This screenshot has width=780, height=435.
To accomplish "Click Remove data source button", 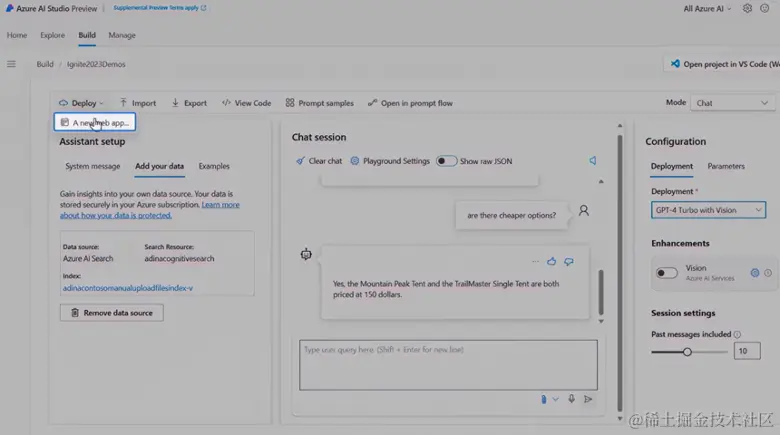I will 111,313.
